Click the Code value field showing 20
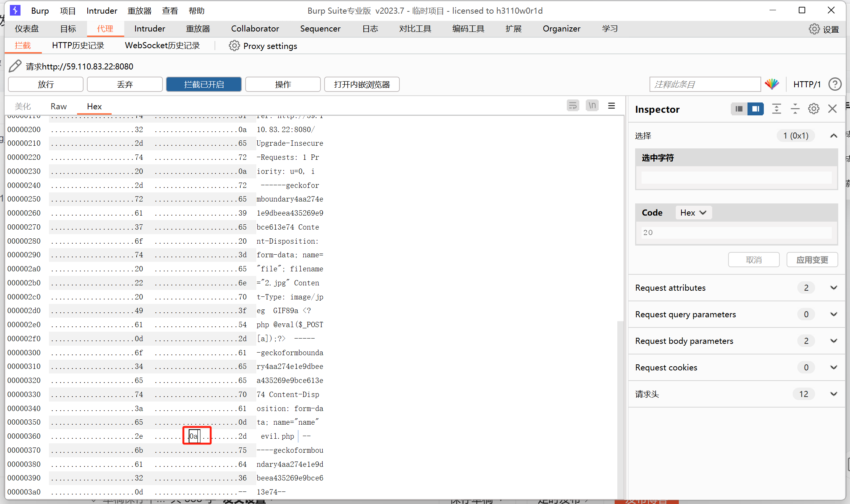The height and width of the screenshot is (504, 850). (x=736, y=232)
